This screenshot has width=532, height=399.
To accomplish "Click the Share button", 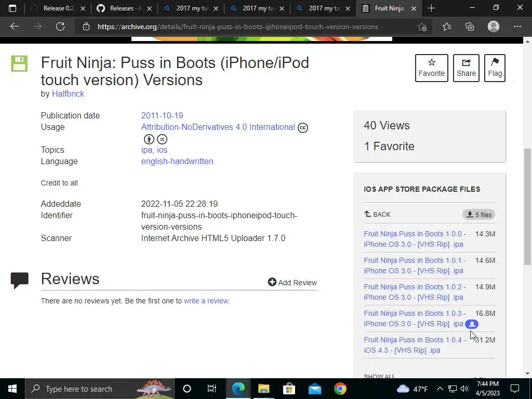I will [466, 68].
